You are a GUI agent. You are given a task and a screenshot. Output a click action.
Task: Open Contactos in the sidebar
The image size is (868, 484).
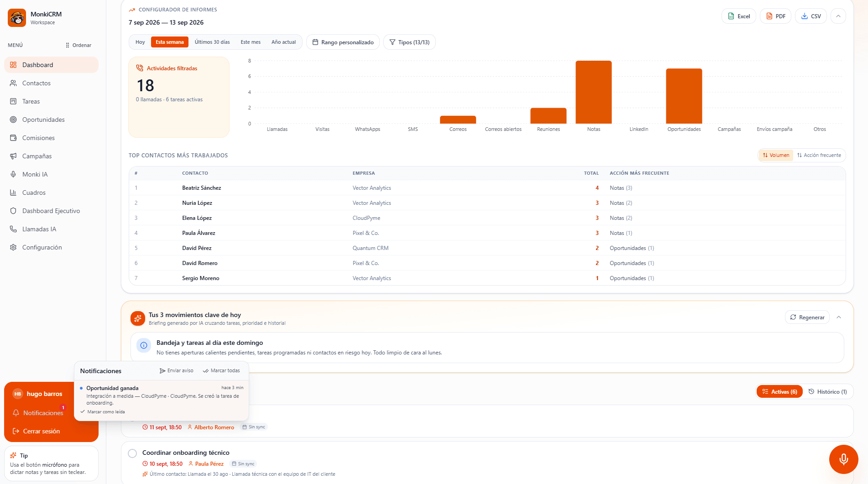51,83
